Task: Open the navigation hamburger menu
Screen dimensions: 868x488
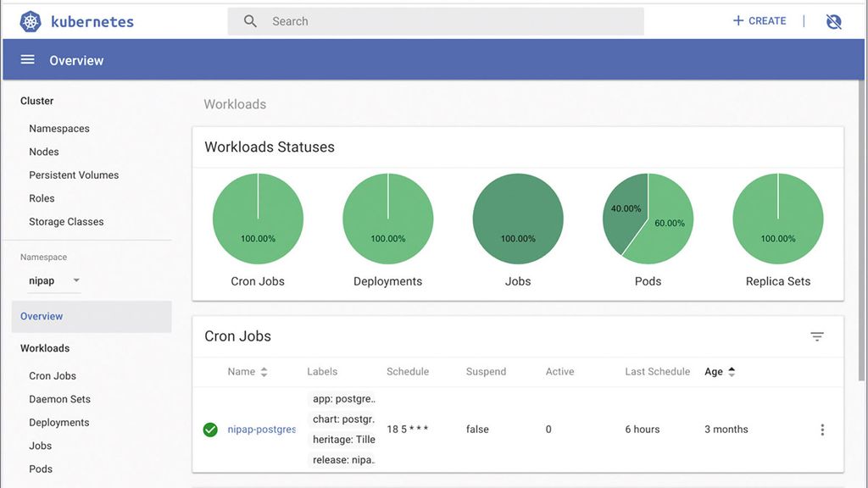Action: [x=28, y=59]
